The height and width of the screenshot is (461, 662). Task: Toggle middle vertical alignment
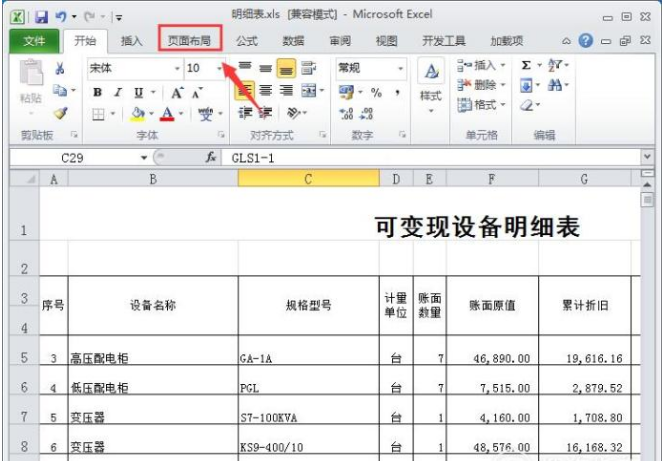pyautogui.click(x=266, y=68)
